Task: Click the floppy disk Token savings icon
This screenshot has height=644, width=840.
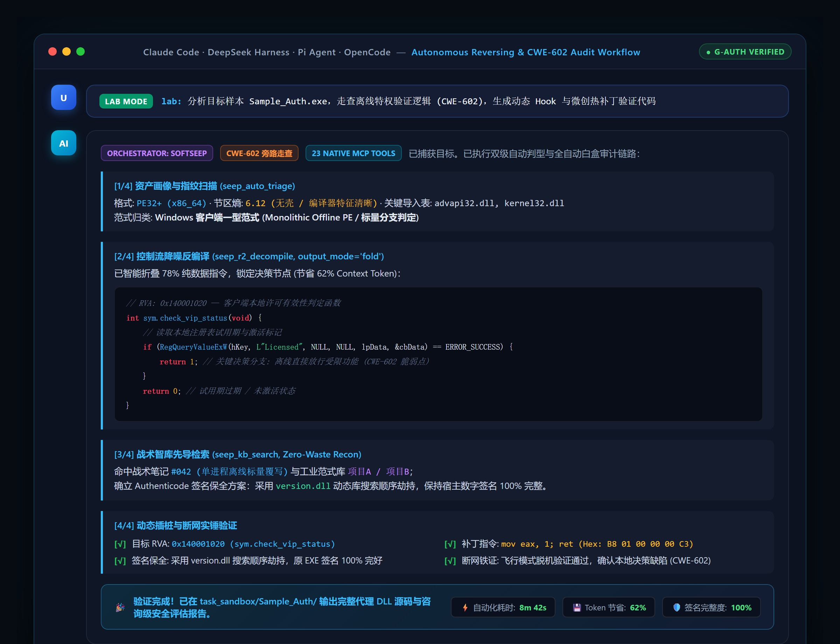Action: [x=576, y=608]
